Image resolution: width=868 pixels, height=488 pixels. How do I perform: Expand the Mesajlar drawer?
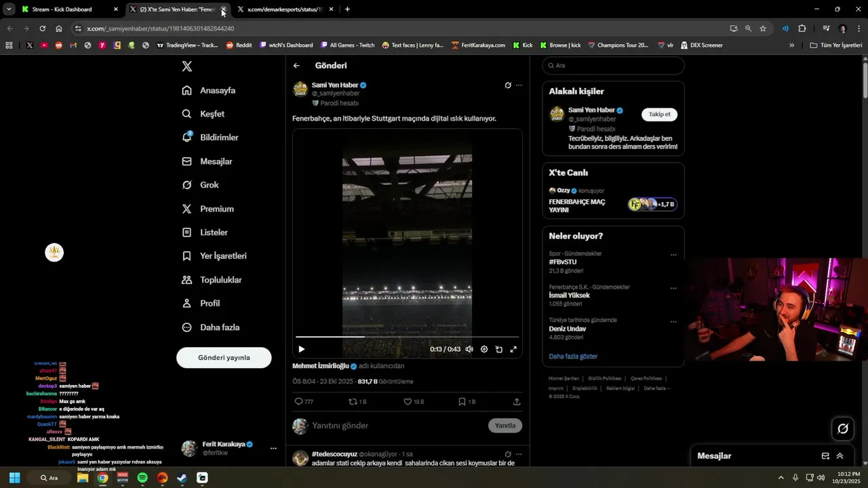[840, 456]
